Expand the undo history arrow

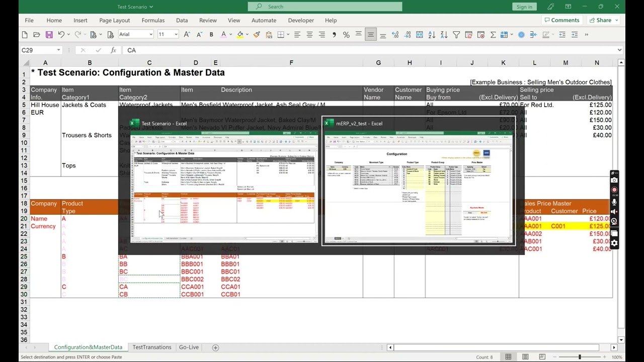click(68, 35)
